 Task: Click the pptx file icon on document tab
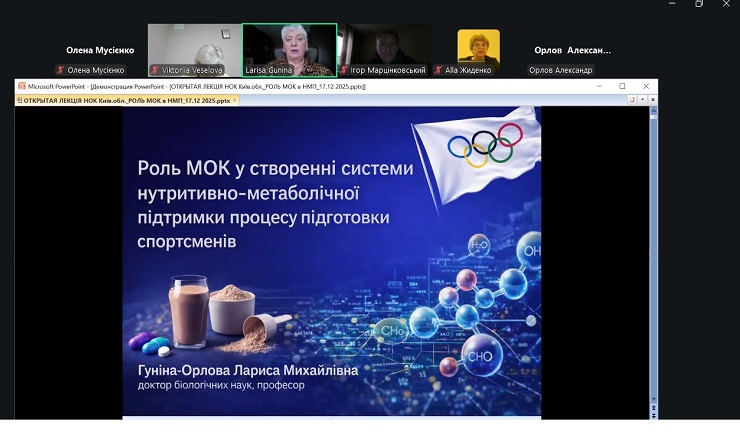pos(20,100)
